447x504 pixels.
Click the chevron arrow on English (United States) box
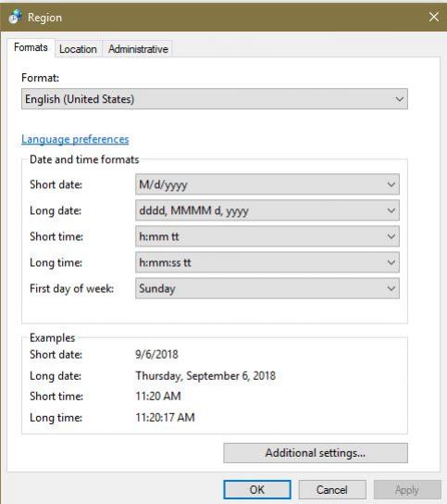point(400,99)
